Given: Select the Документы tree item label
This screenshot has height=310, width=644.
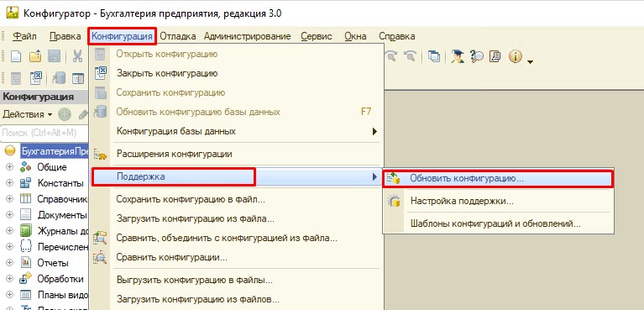Looking at the screenshot, I should pos(62,215).
